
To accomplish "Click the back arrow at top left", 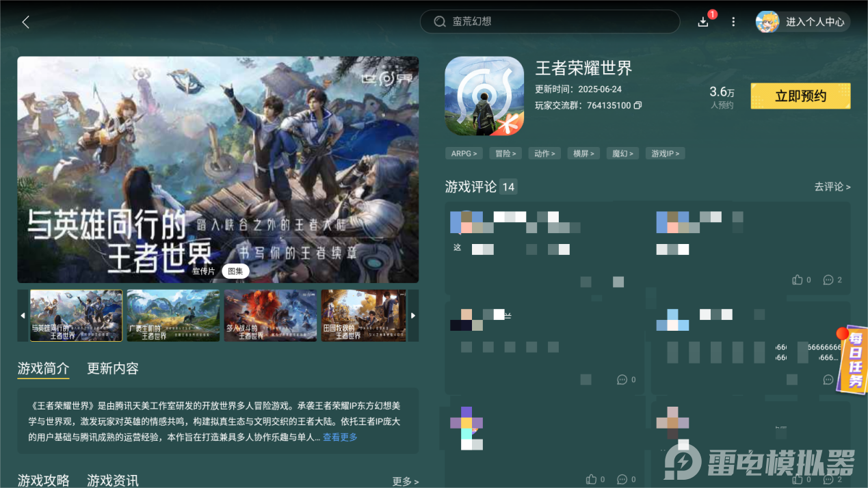I will 25,21.
